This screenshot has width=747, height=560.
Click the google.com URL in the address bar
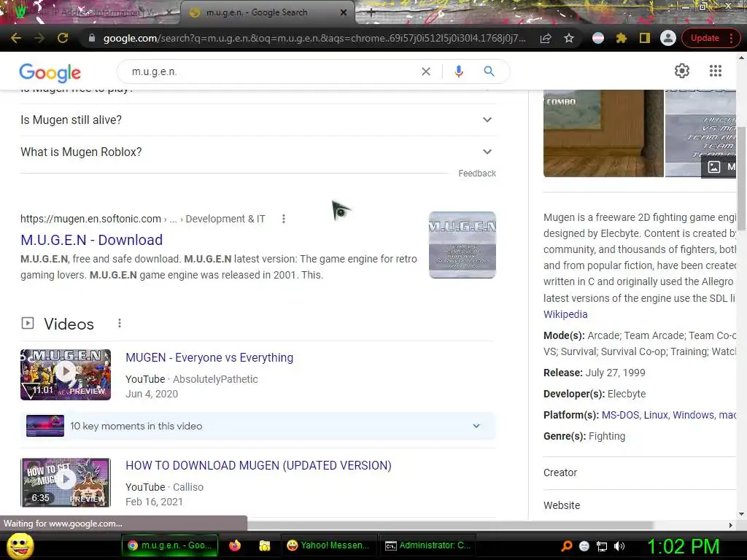click(x=314, y=38)
